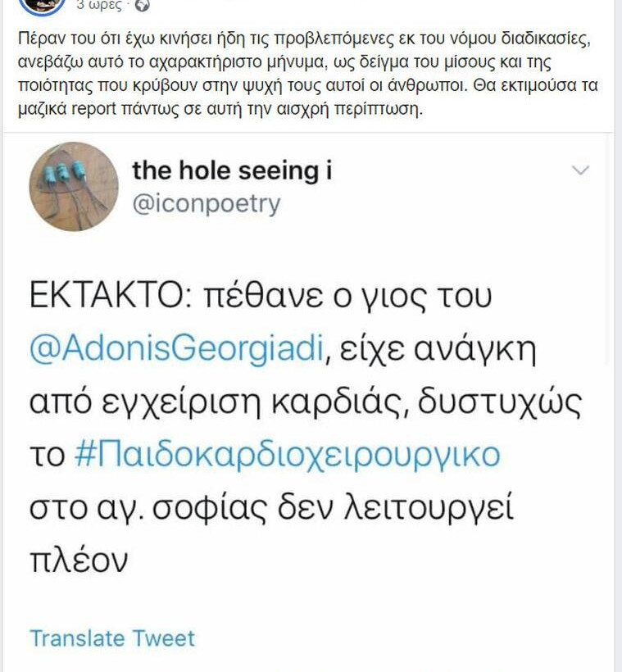Click the Translate Tweet link

tap(112, 638)
